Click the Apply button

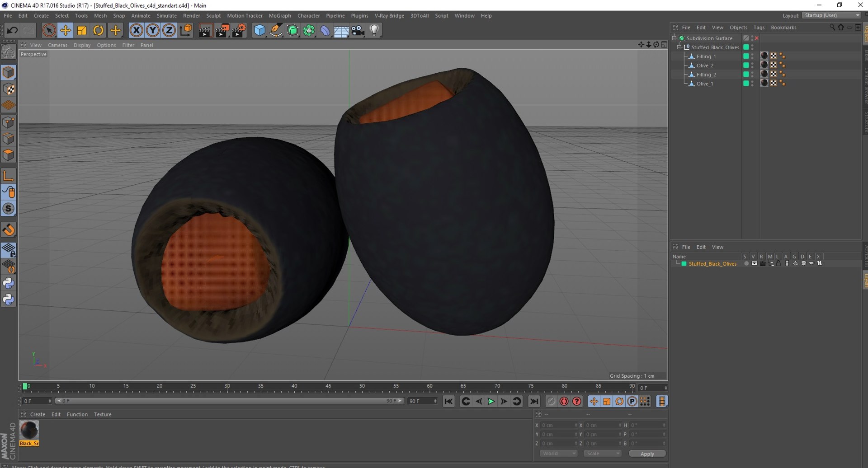pyautogui.click(x=647, y=454)
